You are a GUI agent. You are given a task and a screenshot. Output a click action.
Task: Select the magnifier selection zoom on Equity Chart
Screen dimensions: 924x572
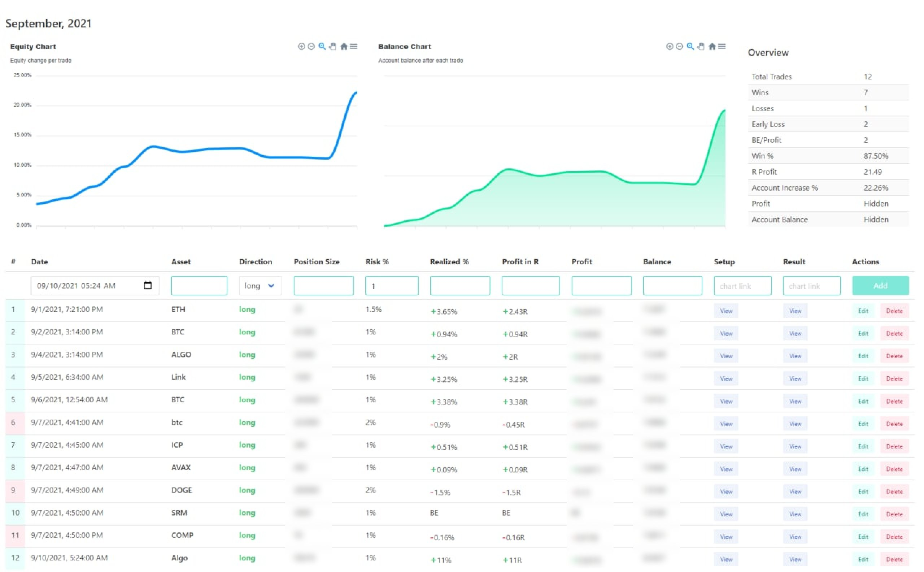(x=322, y=47)
